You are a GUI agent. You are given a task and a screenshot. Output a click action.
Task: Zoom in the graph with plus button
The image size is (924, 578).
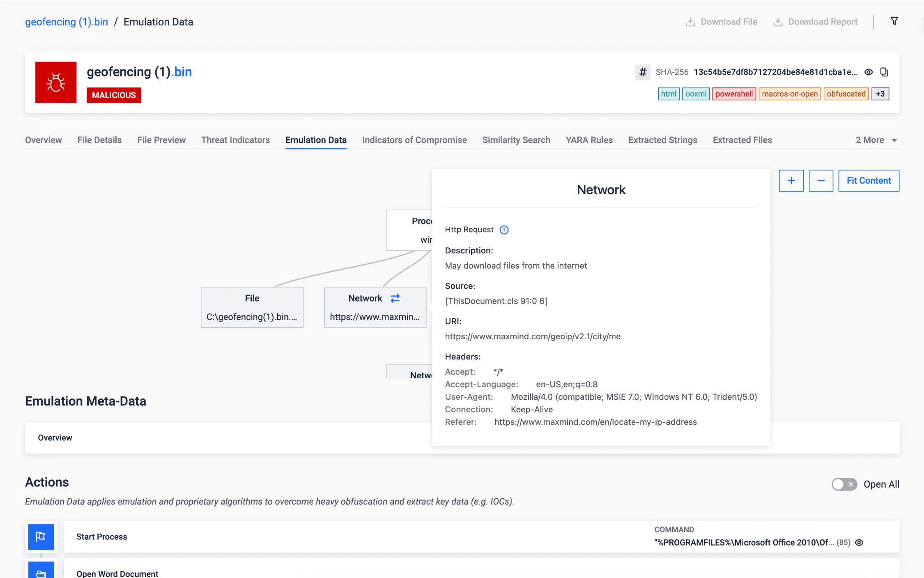click(791, 181)
